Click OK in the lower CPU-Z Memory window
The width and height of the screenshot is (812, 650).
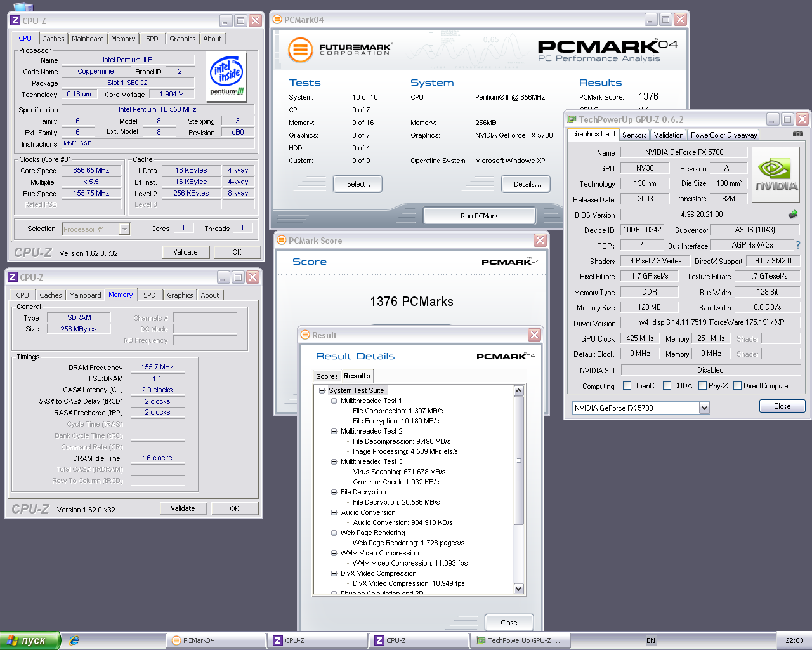tap(235, 508)
